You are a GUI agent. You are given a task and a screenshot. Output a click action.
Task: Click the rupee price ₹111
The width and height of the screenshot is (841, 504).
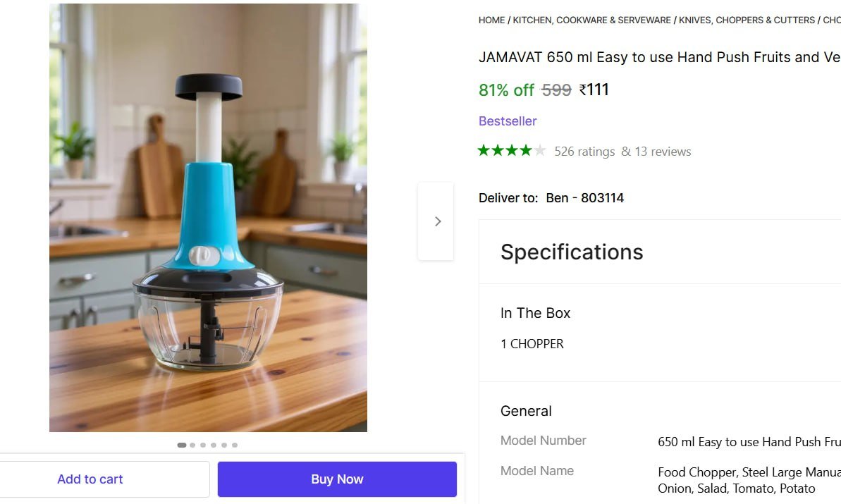point(594,90)
